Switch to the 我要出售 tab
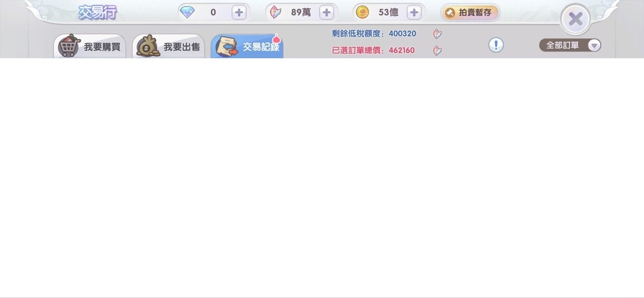This screenshot has height=298, width=644. 169,47
